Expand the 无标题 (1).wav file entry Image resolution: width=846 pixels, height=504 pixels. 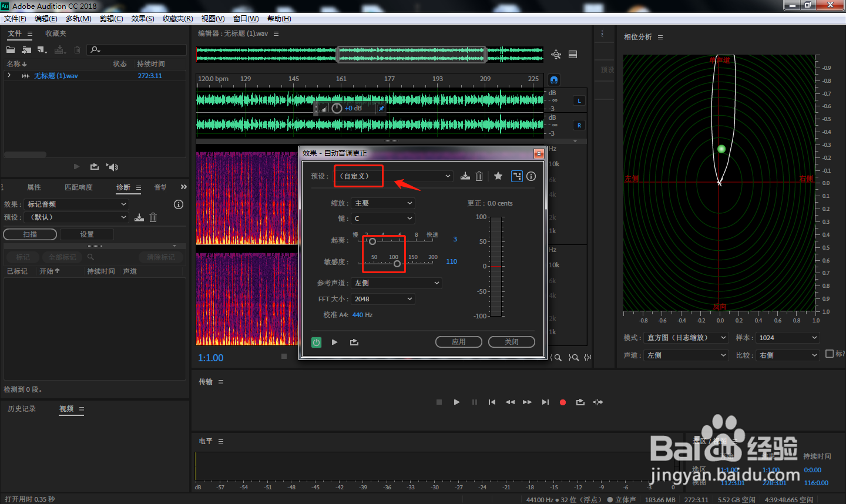pyautogui.click(x=9, y=76)
